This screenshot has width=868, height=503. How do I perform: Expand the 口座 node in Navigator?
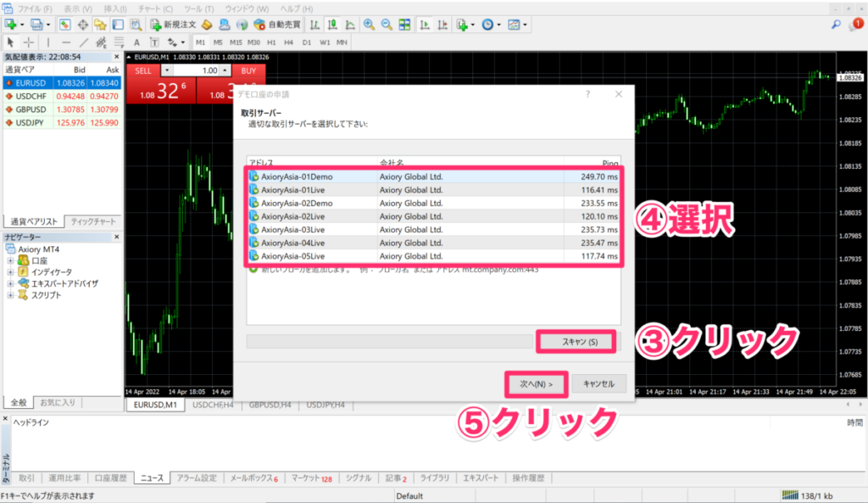click(x=10, y=260)
